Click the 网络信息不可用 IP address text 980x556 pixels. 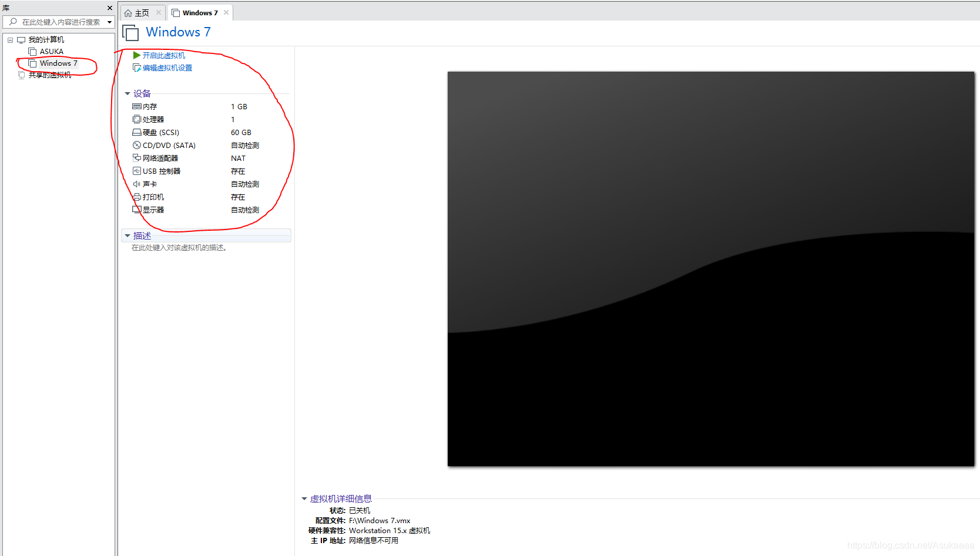(374, 541)
